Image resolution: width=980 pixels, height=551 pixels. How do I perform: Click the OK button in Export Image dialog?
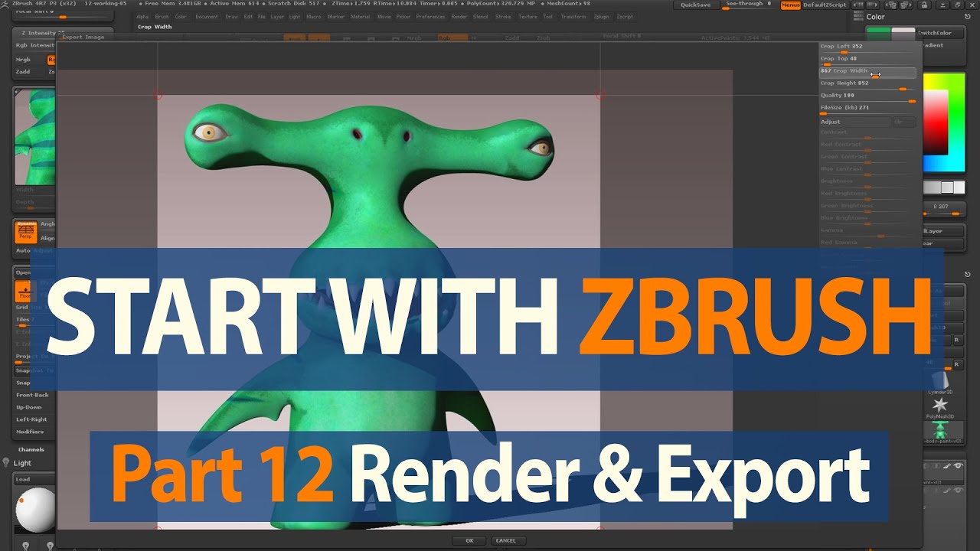click(469, 540)
